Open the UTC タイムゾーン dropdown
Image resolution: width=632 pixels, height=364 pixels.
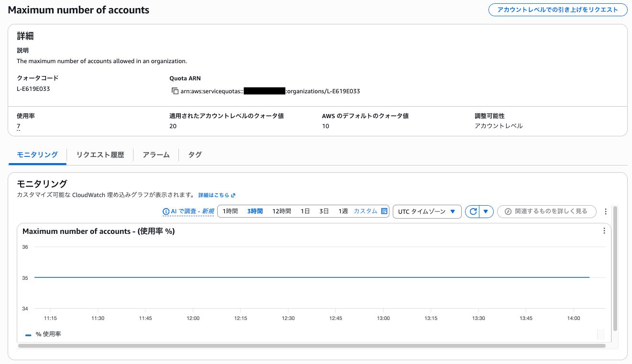pyautogui.click(x=427, y=211)
